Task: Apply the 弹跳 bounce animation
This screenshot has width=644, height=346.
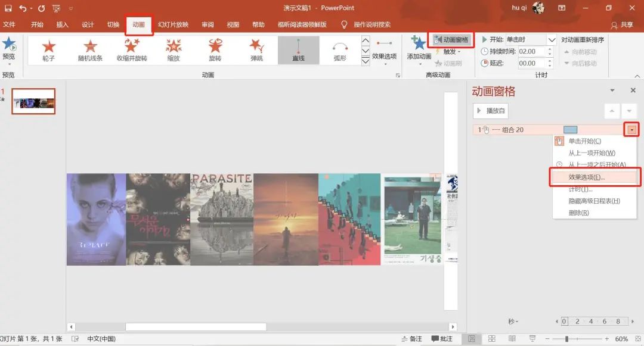Action: [256, 51]
